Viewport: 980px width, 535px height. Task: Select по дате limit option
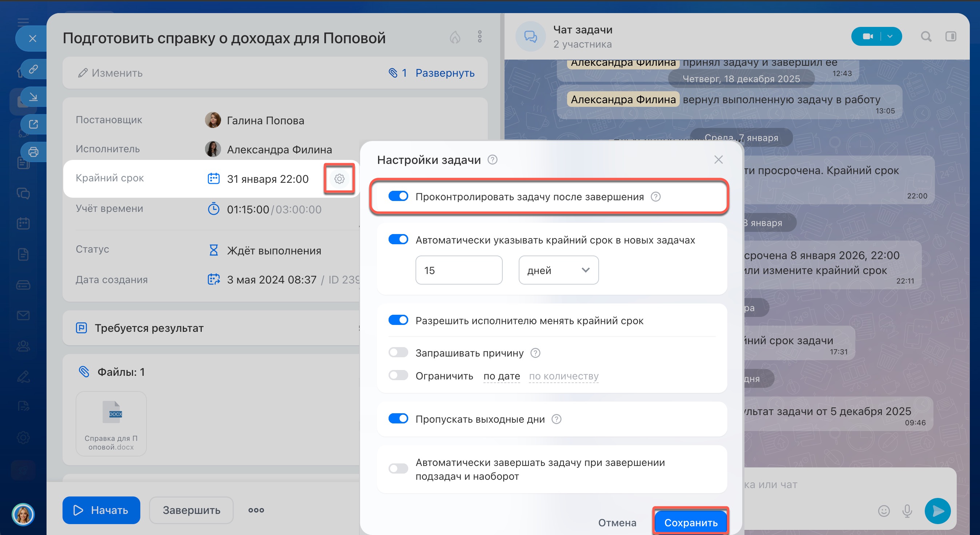[x=501, y=376]
